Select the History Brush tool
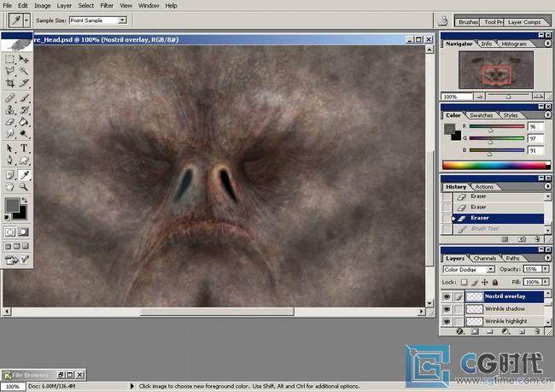Image resolution: width=555 pixels, height=392 pixels. coord(23,110)
